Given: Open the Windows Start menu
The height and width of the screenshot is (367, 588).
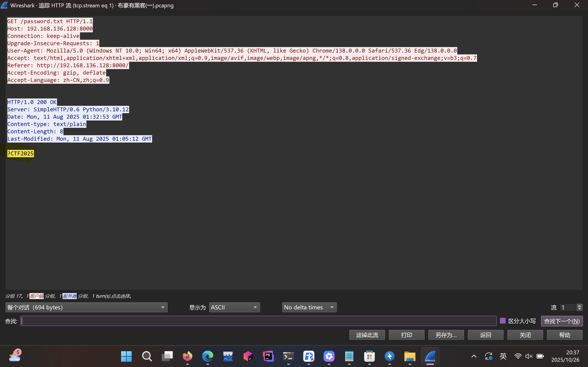Looking at the screenshot, I should tap(126, 356).
